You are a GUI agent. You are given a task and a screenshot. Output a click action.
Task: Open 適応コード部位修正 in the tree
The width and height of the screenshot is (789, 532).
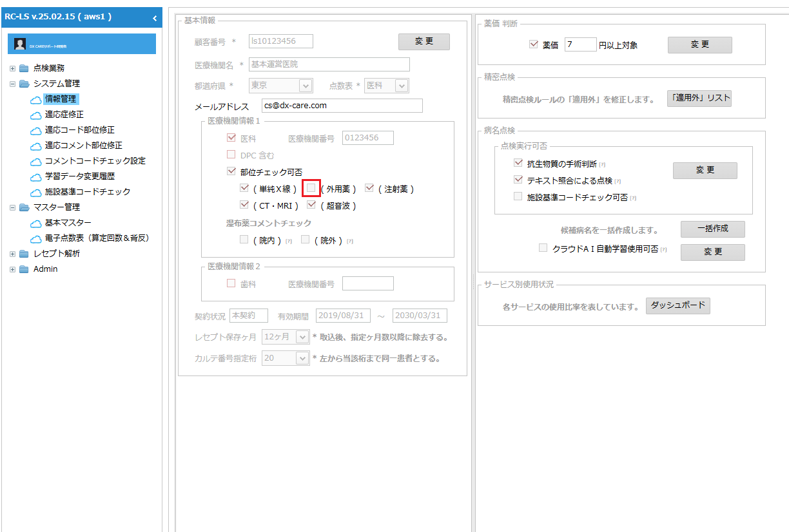coord(80,130)
